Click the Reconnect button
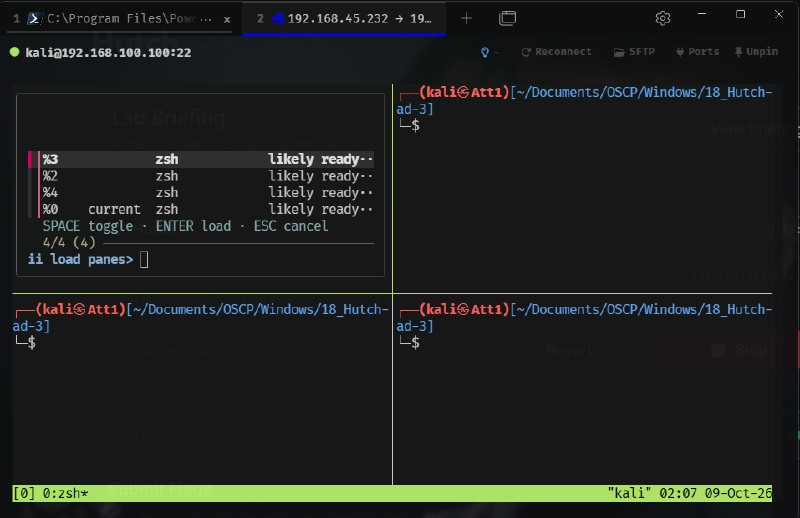800x518 pixels. 556,52
